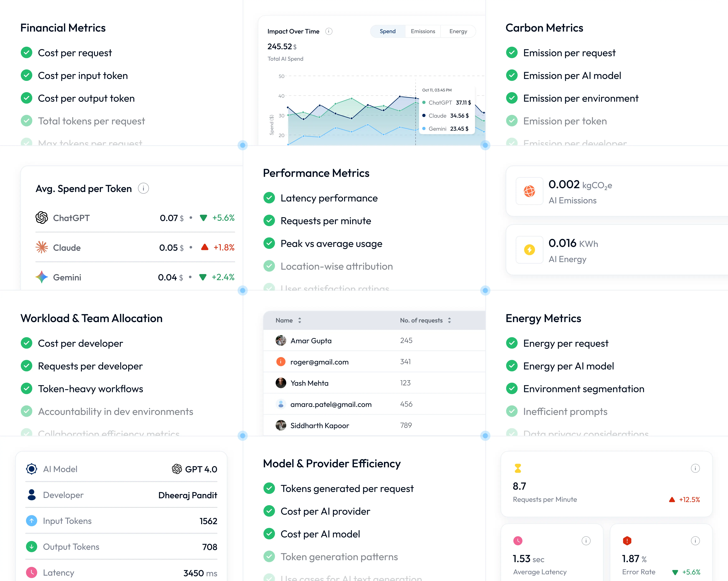Click the Gemini sparkle logo
Image resolution: width=728 pixels, height=581 pixels.
click(x=42, y=277)
